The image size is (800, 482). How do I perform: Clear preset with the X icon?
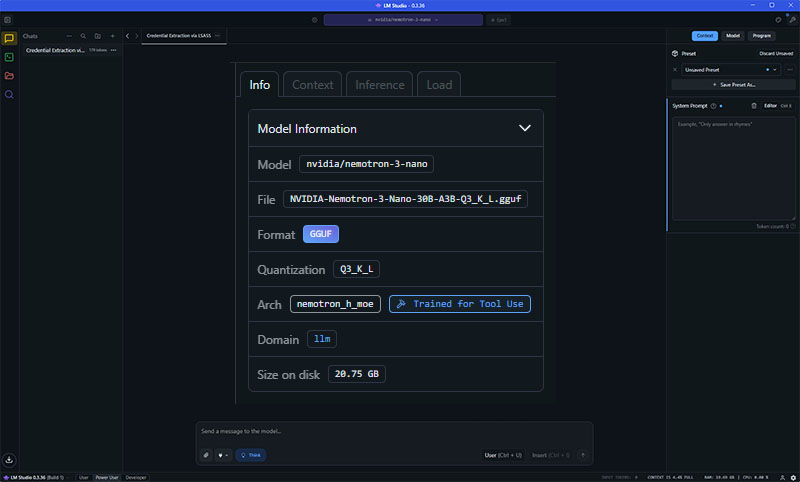click(x=675, y=70)
